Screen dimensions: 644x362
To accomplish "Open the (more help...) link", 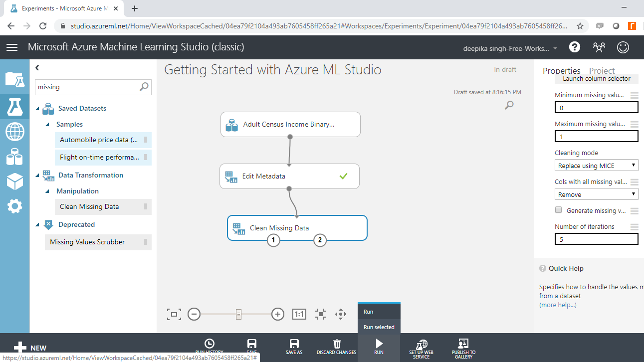I will (558, 305).
